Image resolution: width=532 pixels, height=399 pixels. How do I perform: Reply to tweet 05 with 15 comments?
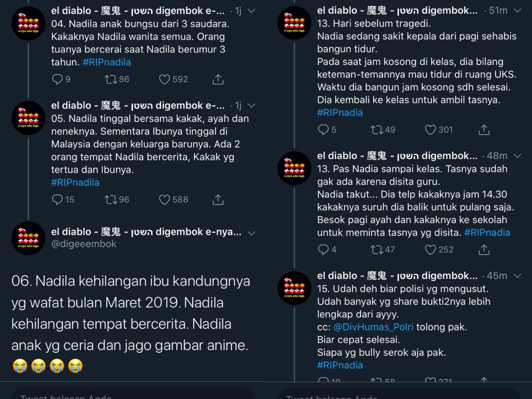click(58, 199)
